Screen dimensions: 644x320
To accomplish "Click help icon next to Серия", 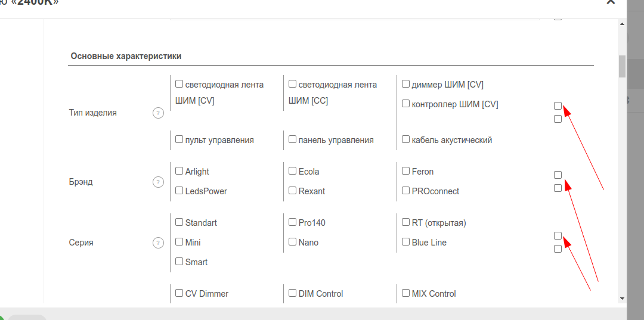I will [x=158, y=243].
